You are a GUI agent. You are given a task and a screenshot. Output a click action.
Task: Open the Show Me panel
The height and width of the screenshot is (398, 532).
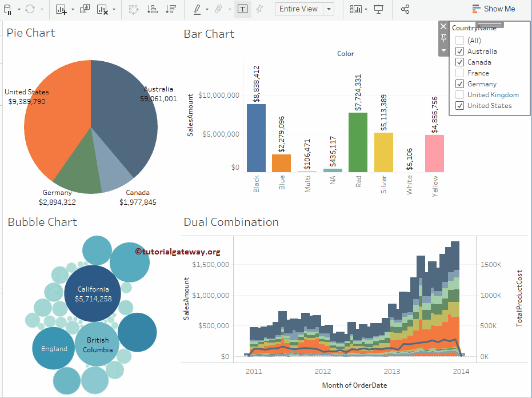[x=494, y=9]
